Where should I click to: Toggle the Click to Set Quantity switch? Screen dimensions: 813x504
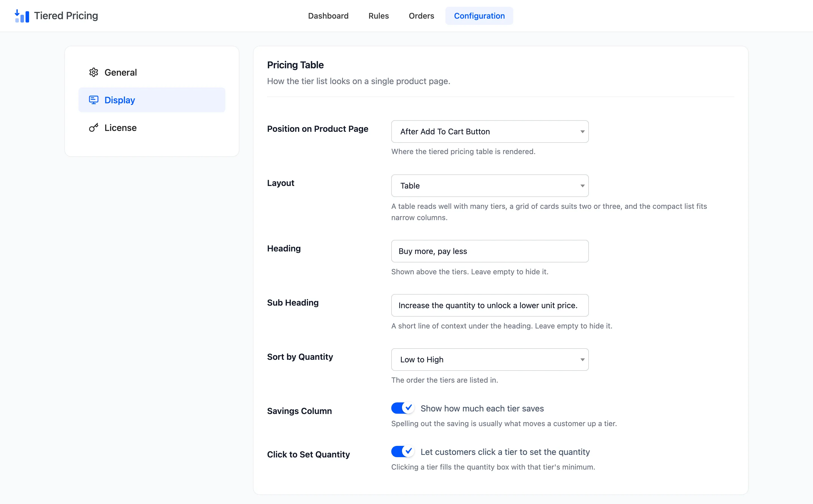[403, 452]
